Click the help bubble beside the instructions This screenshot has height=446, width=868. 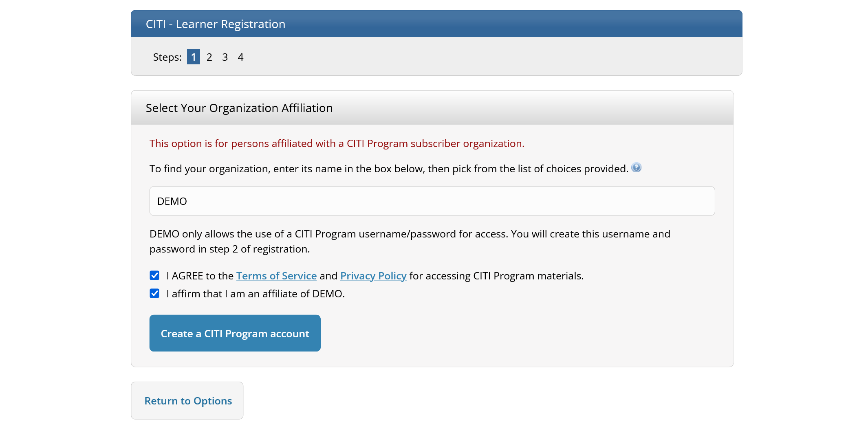point(636,167)
